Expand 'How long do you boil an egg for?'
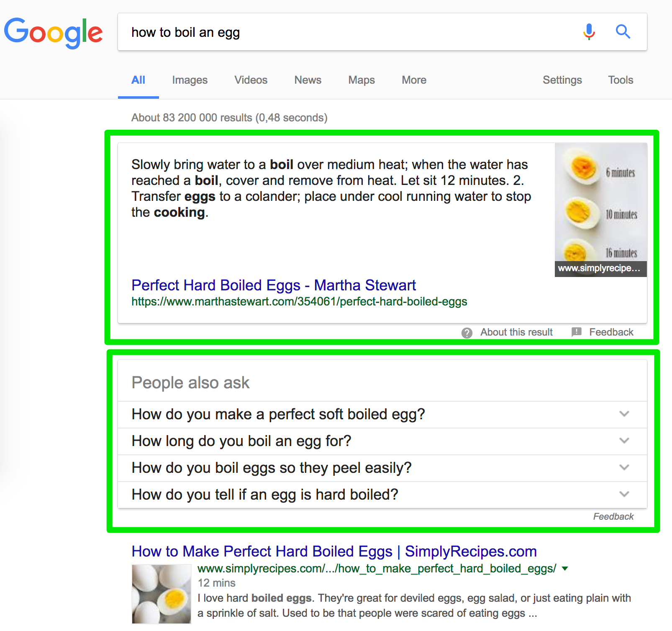 382,441
